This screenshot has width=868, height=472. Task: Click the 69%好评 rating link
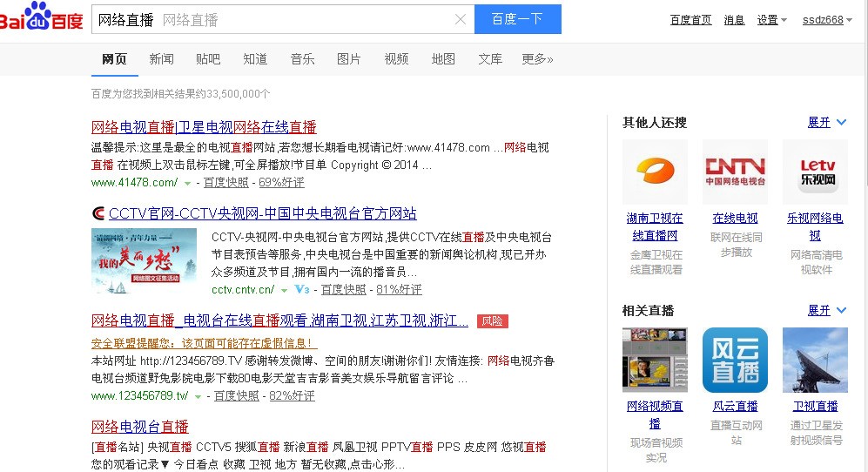tap(281, 182)
